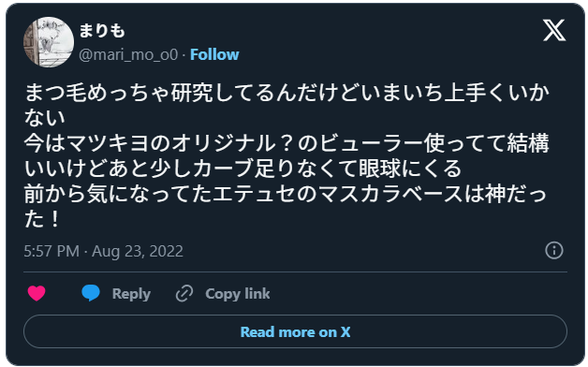This screenshot has height=367, width=588.
Task: Open the info icon beside the timestamp
Action: 554,250
